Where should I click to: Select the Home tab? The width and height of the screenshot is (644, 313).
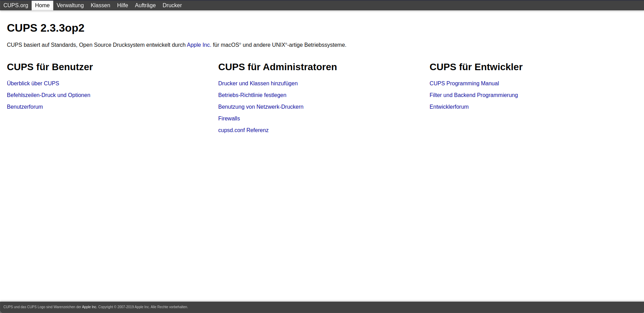click(42, 6)
